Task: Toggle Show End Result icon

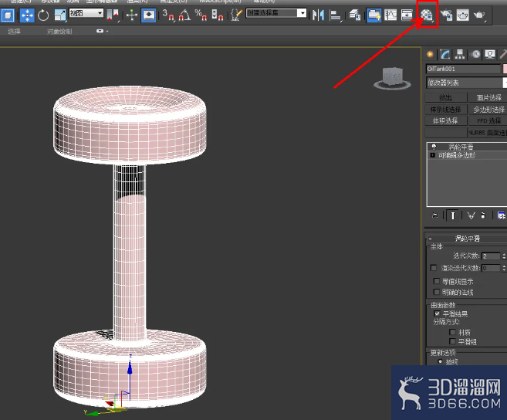Action: 453,215
